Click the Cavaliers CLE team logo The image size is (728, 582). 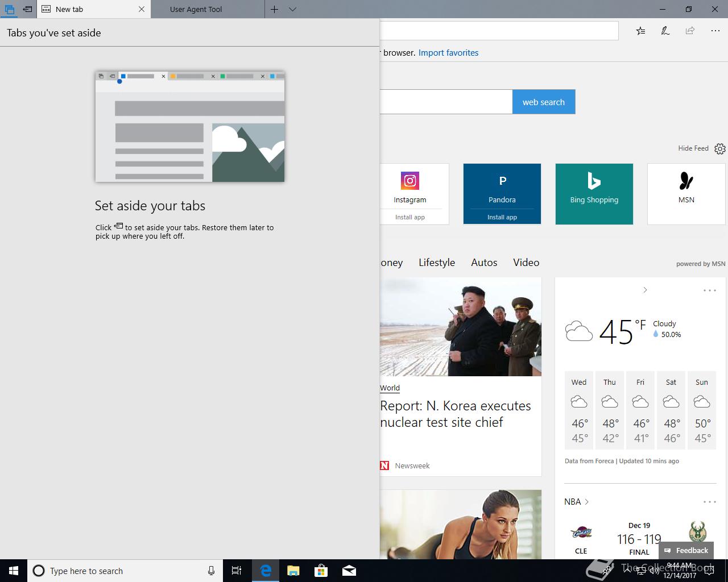(x=581, y=533)
